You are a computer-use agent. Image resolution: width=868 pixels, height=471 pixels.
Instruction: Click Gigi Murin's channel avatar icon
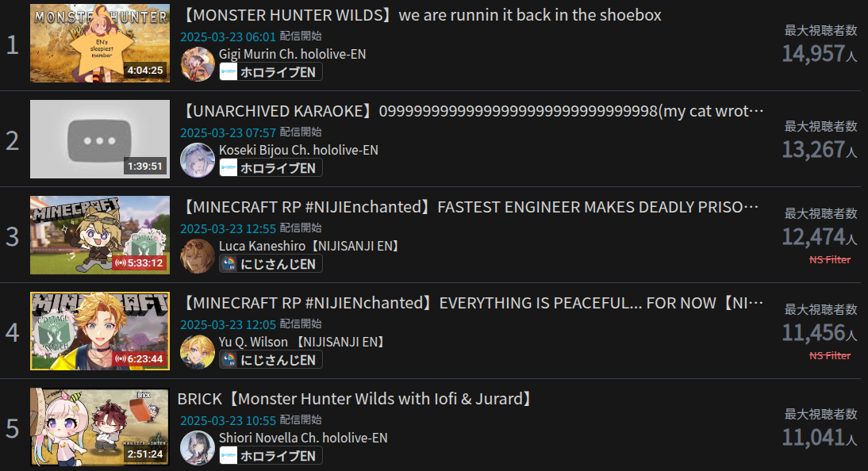[x=198, y=64]
